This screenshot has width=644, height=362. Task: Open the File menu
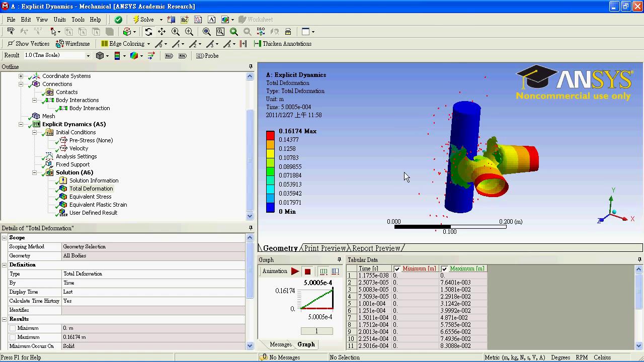pos(11,20)
